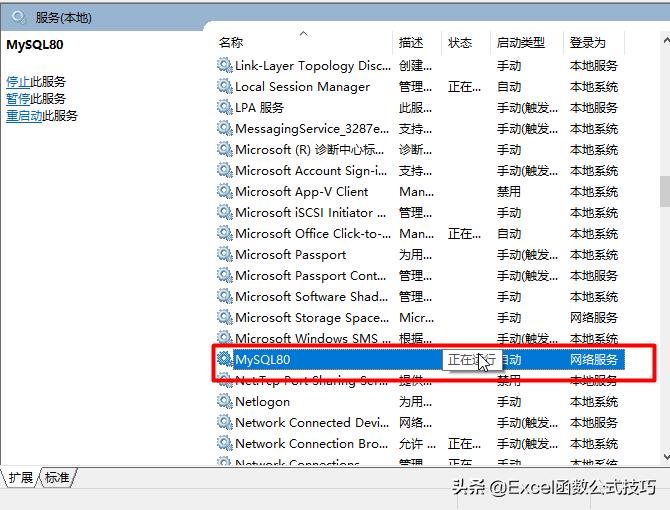This screenshot has width=670, height=510.
Task: Click the gear icon for Microsoft Passport Container
Action: [224, 275]
